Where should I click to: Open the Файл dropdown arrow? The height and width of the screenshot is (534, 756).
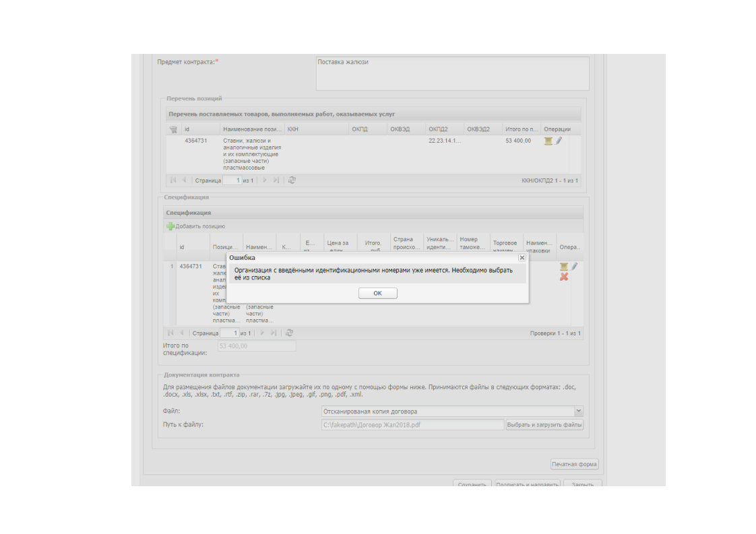point(579,411)
